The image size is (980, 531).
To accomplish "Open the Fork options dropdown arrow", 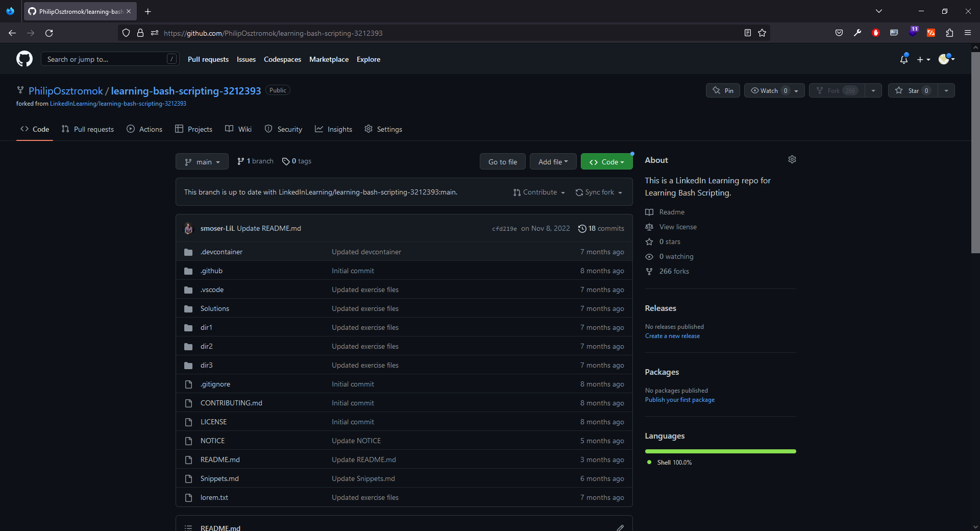I will (x=873, y=90).
